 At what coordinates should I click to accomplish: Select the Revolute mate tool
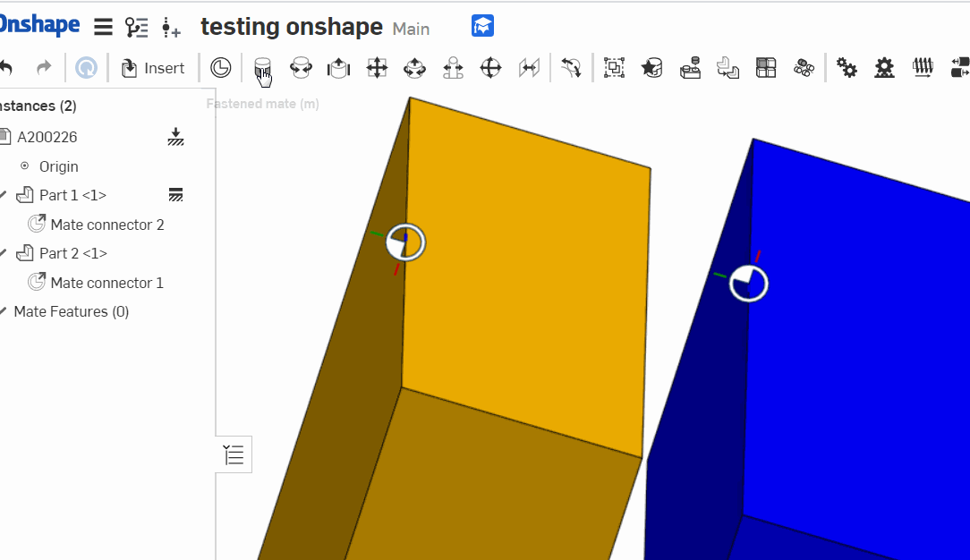click(301, 67)
